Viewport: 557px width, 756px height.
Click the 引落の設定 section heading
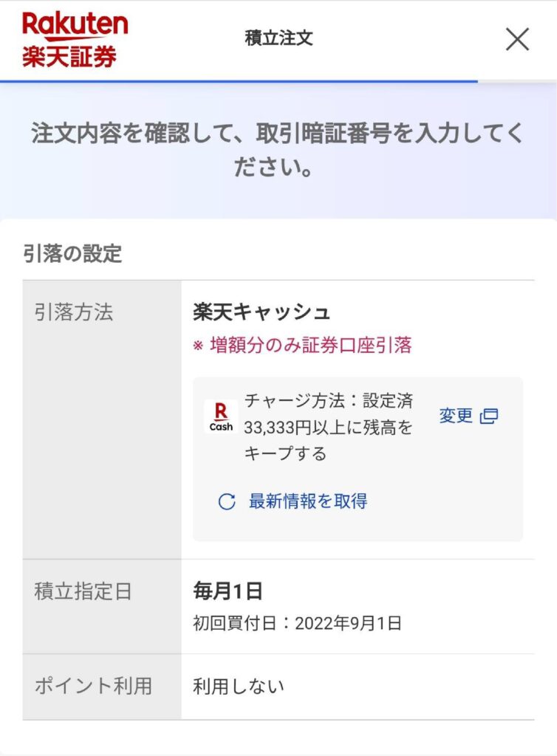tap(72, 253)
